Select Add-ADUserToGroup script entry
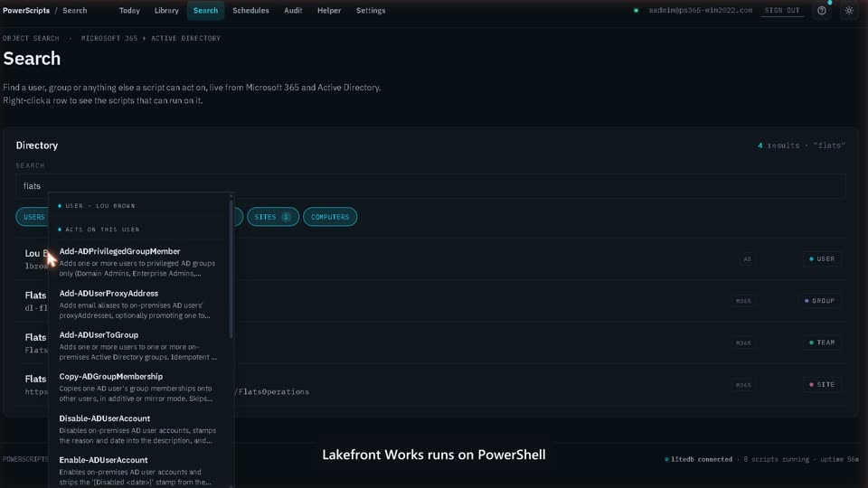 coord(138,345)
